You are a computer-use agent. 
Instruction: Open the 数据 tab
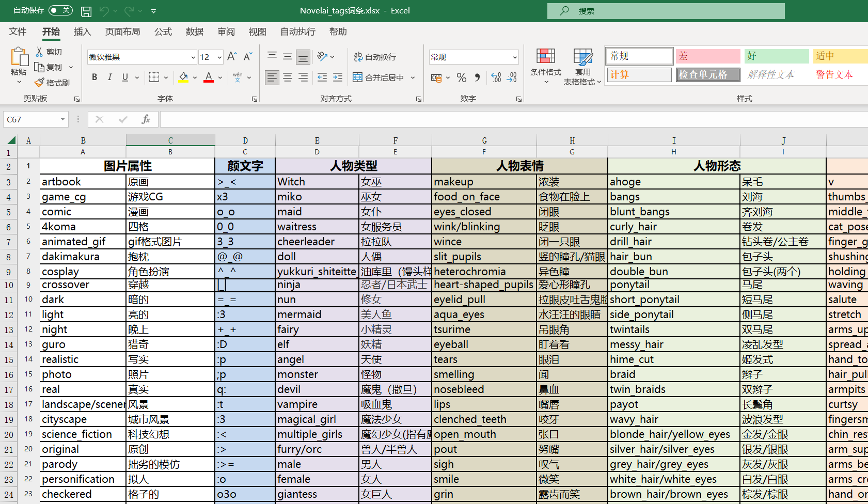195,31
